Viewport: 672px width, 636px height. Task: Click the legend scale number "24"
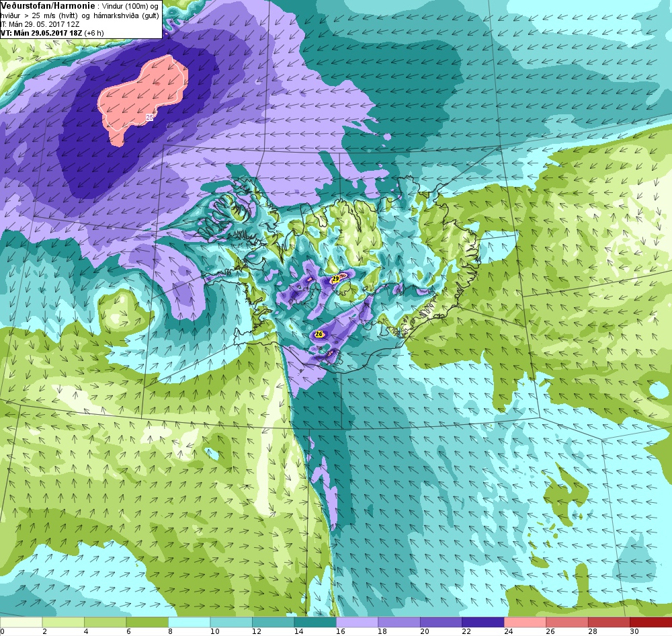click(x=508, y=631)
